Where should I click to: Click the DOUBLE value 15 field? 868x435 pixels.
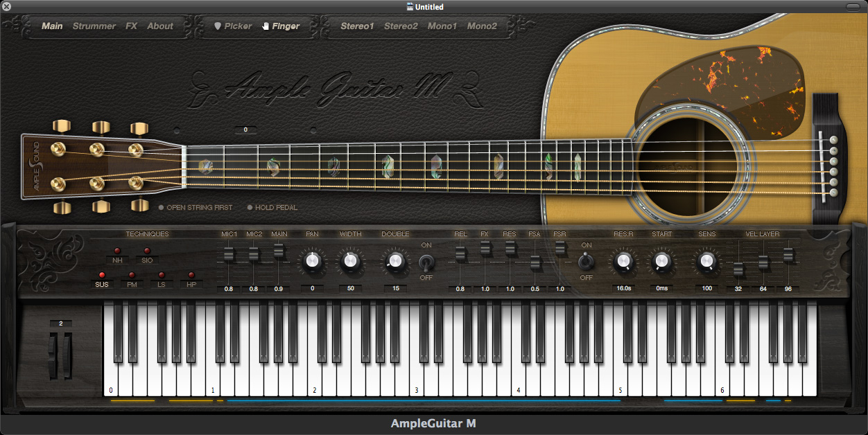pos(395,288)
